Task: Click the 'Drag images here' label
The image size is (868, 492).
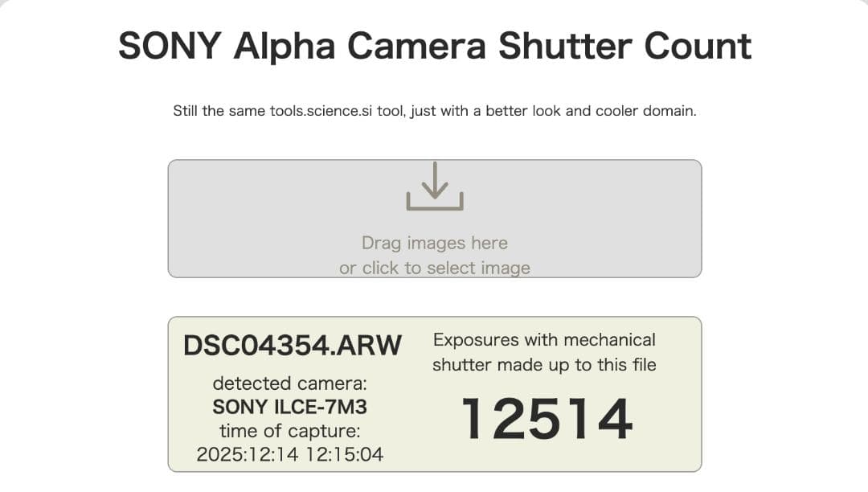Action: (x=434, y=243)
